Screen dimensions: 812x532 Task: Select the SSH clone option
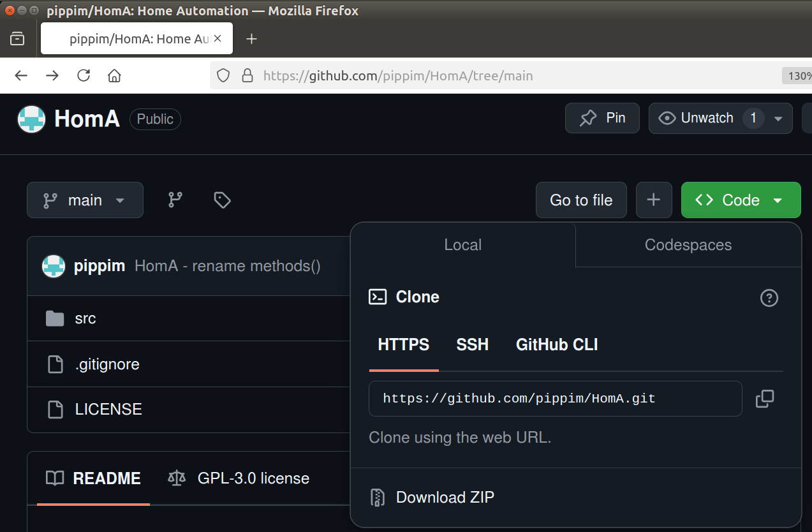click(473, 345)
